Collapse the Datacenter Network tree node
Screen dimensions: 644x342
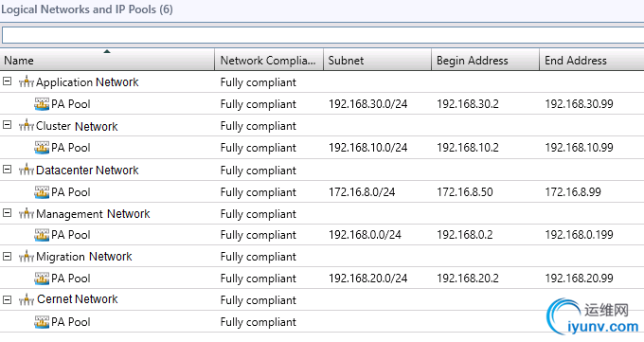tap(7, 169)
